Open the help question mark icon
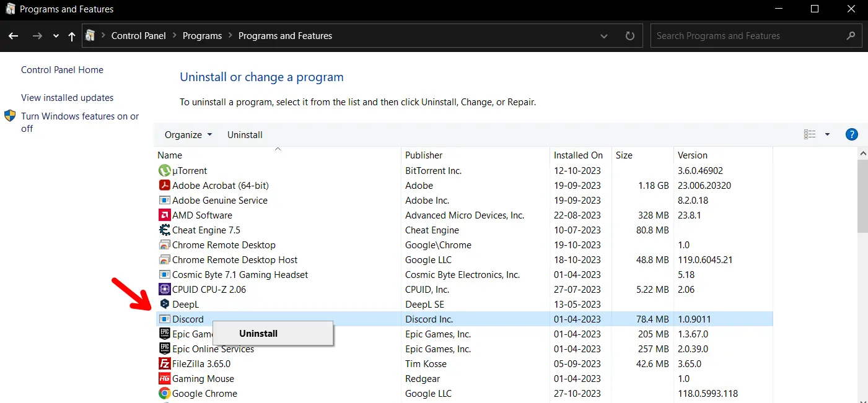The height and width of the screenshot is (403, 868). pos(851,134)
